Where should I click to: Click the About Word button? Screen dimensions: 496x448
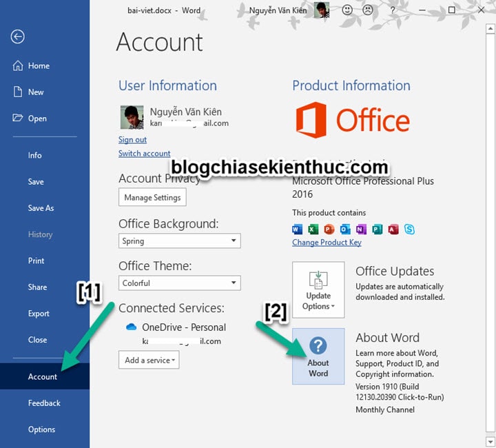click(318, 356)
